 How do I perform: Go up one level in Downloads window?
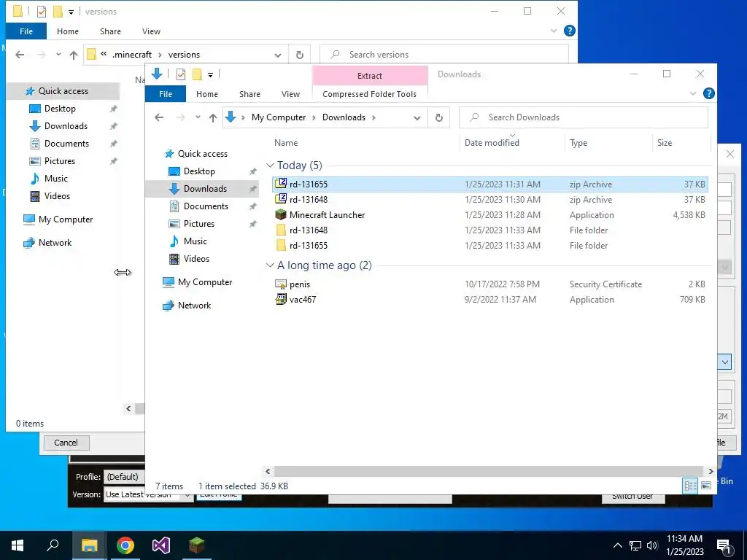tap(213, 117)
